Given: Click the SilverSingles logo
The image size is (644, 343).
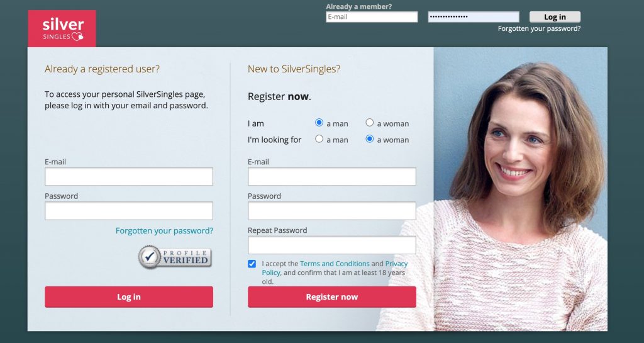Looking at the screenshot, I should point(62,28).
